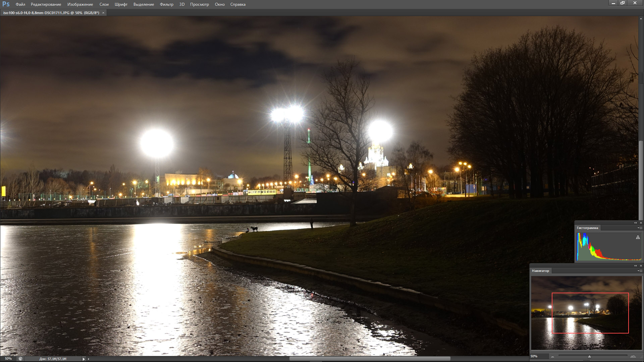Select the DSC01711.JPG document tab

51,13
